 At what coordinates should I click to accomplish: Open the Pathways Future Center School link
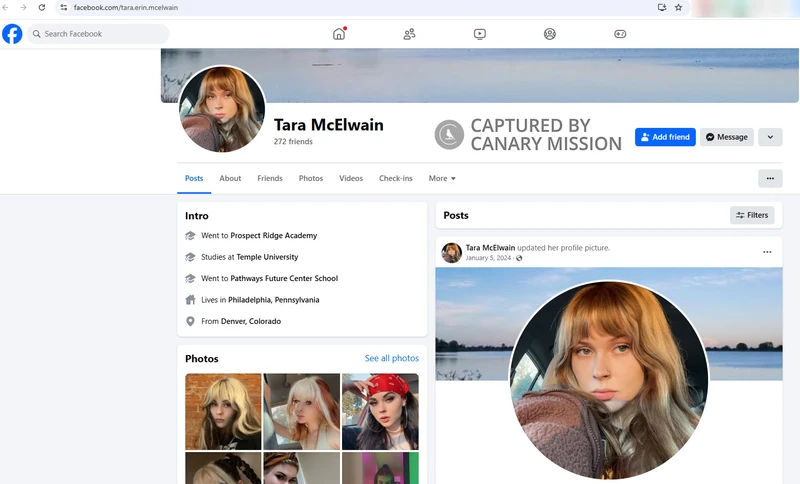tap(284, 278)
